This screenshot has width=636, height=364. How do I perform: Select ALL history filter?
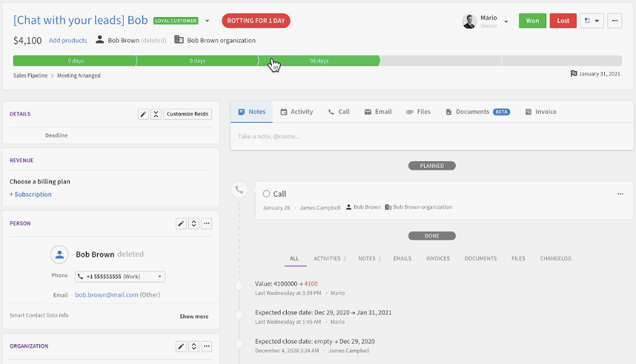pyautogui.click(x=294, y=259)
